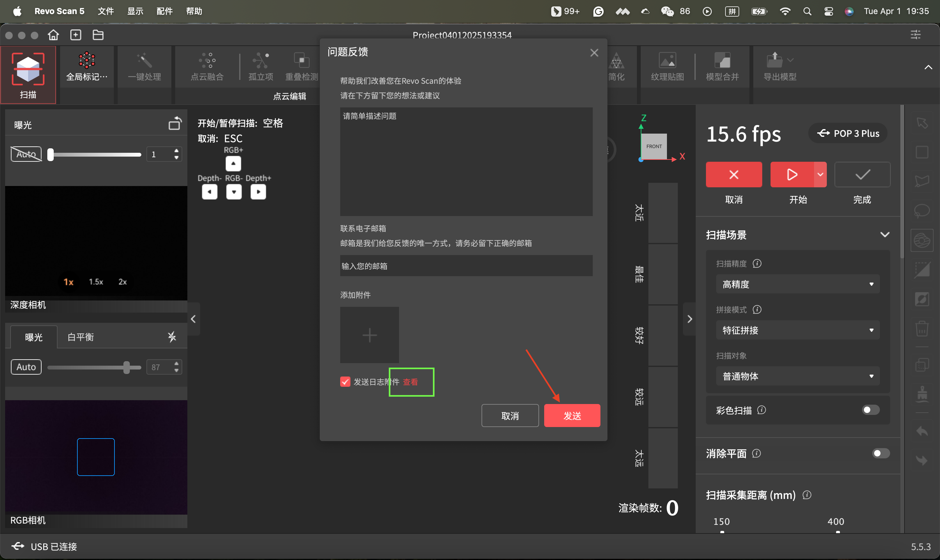Collapse the top toolbar with chevron
The height and width of the screenshot is (560, 940).
coord(928,67)
